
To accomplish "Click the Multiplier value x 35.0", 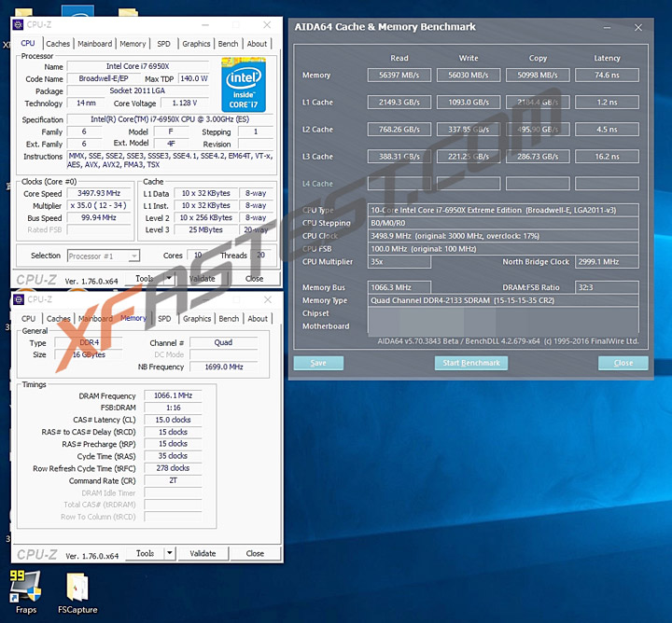I will click(x=99, y=205).
